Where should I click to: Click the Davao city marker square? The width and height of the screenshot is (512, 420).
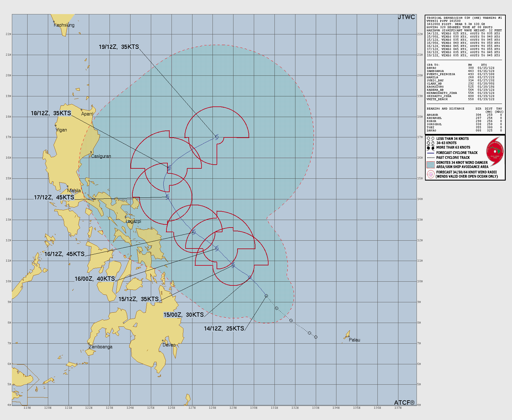tap(163, 341)
